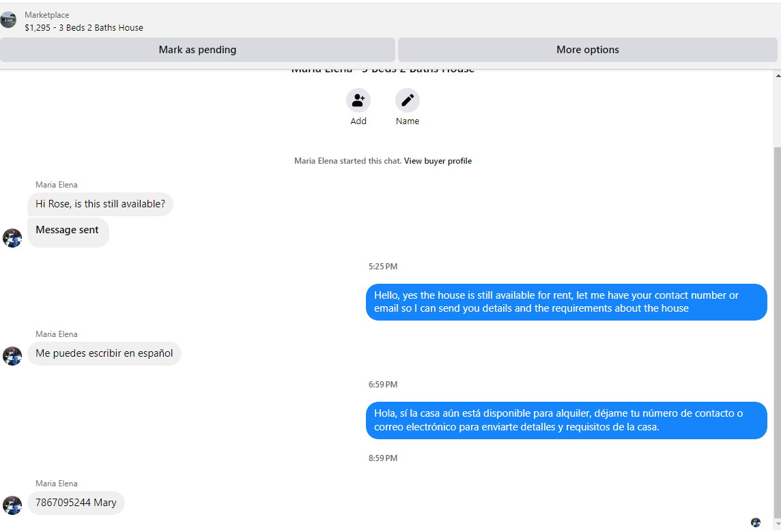Click Maria Elena's avatar beside "Message sent"
This screenshot has width=781, height=532.
12,238
